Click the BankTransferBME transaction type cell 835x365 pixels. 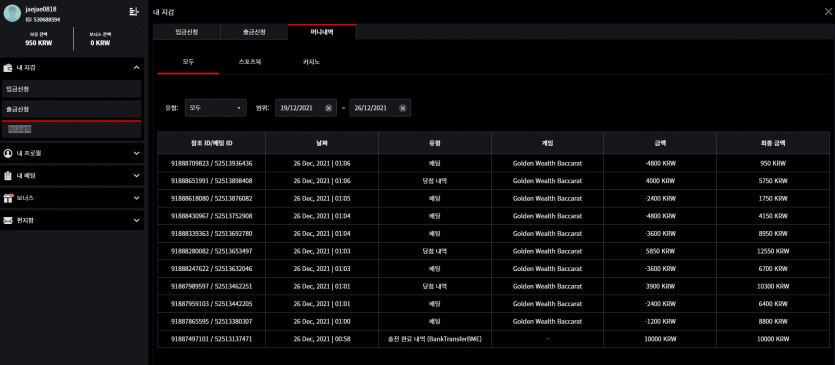[x=435, y=339]
